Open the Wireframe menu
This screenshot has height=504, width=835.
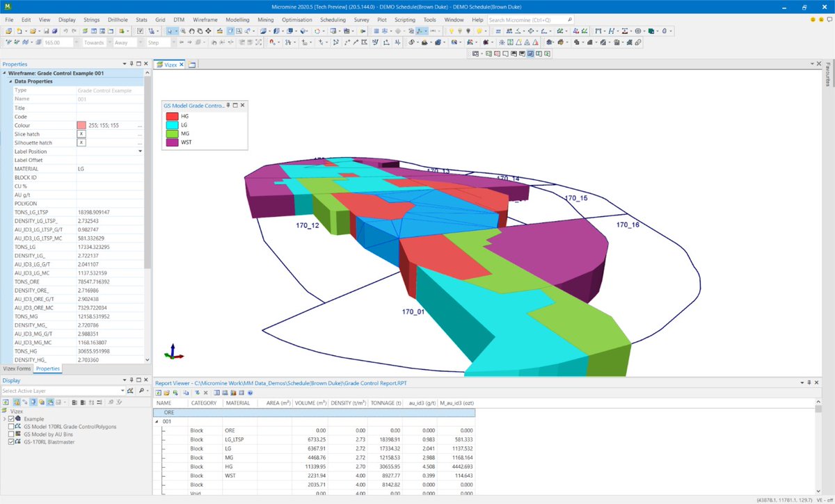coord(205,20)
